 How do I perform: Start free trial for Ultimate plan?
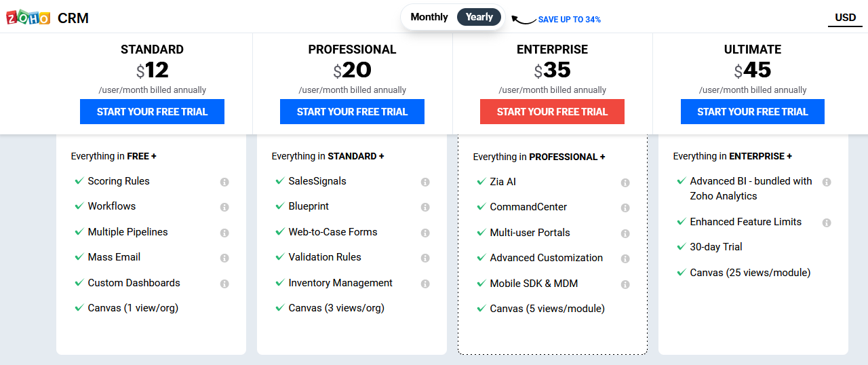coord(753,112)
